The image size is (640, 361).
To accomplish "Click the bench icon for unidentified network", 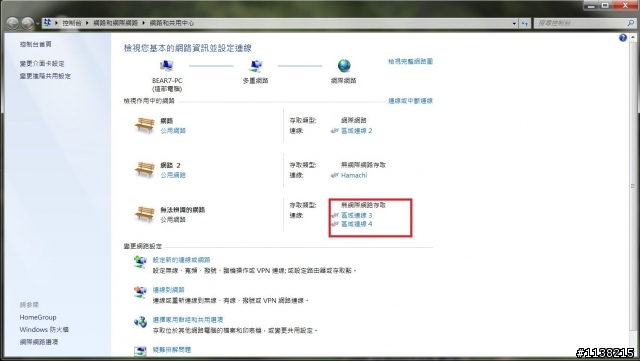I will [x=144, y=213].
